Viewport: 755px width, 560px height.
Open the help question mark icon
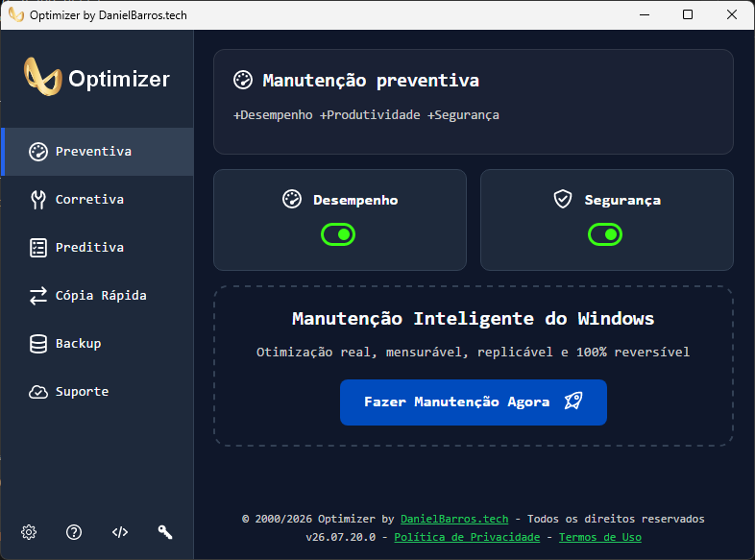click(x=74, y=532)
